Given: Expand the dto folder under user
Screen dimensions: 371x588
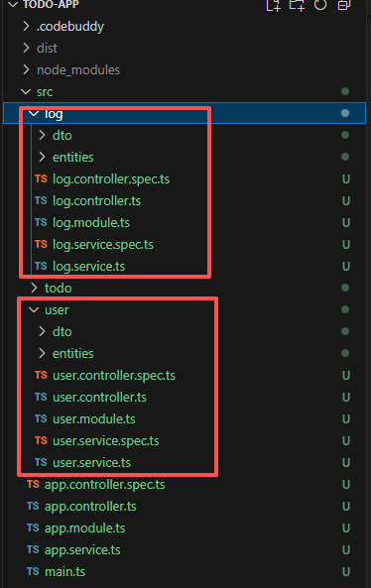Looking at the screenshot, I should coord(42,331).
